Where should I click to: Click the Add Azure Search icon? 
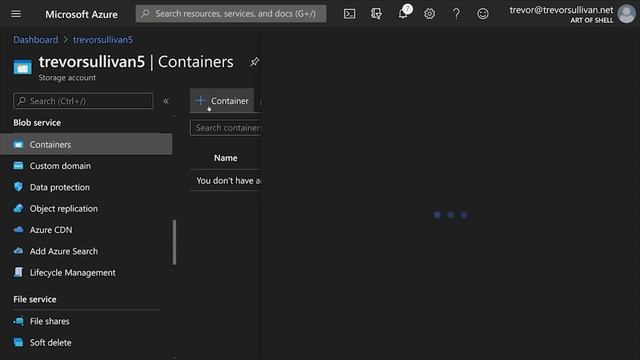click(18, 251)
